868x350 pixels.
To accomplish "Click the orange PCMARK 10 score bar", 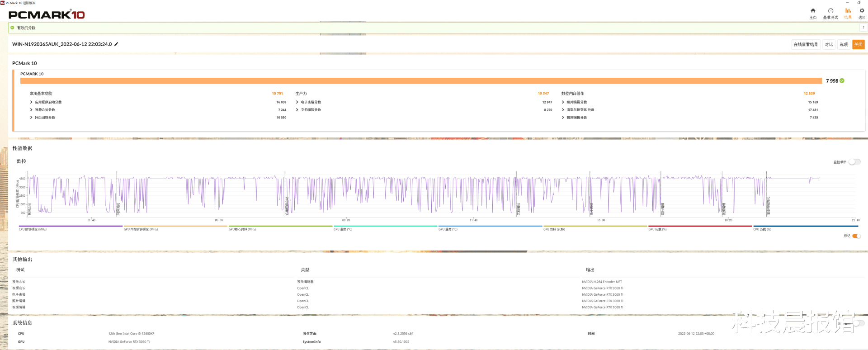I will click(421, 81).
